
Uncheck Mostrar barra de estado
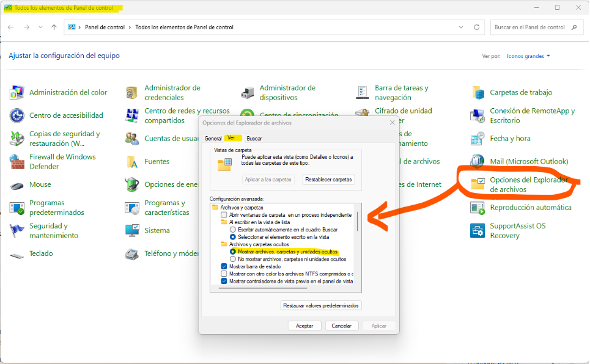[x=224, y=266]
